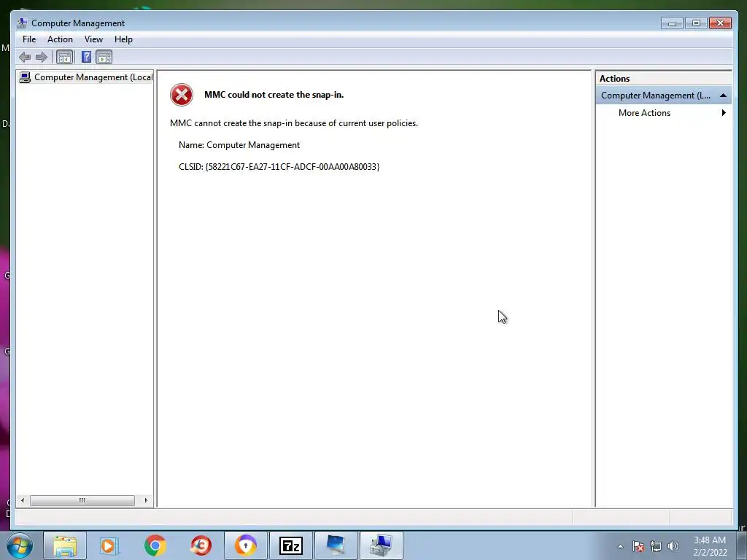Open Windows Explorer from taskbar
This screenshot has width=747, height=560.
click(65, 545)
